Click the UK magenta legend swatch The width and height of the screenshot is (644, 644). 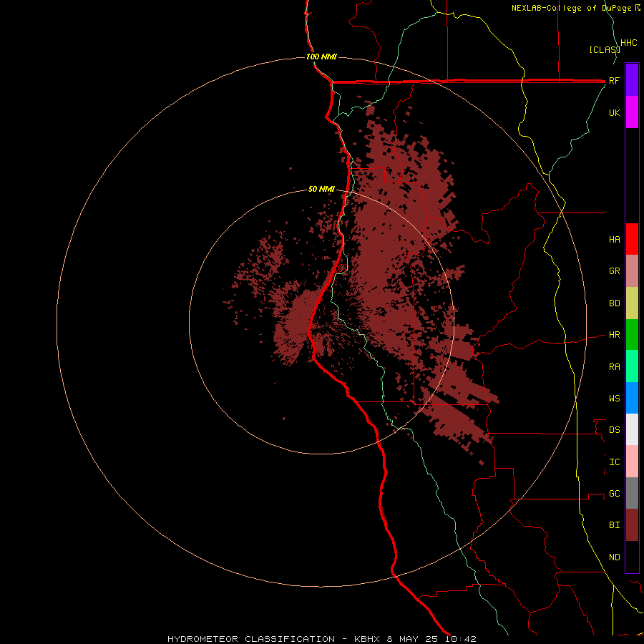coord(632,112)
